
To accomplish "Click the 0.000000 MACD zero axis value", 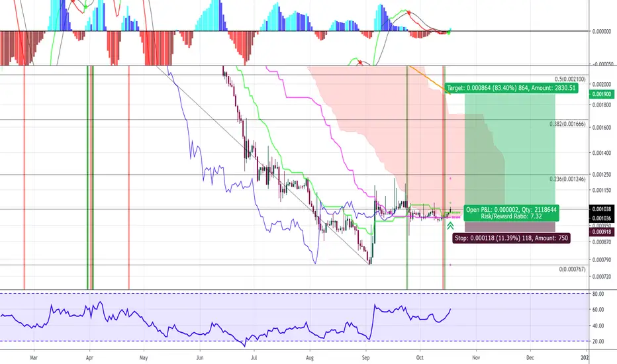I will pyautogui.click(x=602, y=31).
